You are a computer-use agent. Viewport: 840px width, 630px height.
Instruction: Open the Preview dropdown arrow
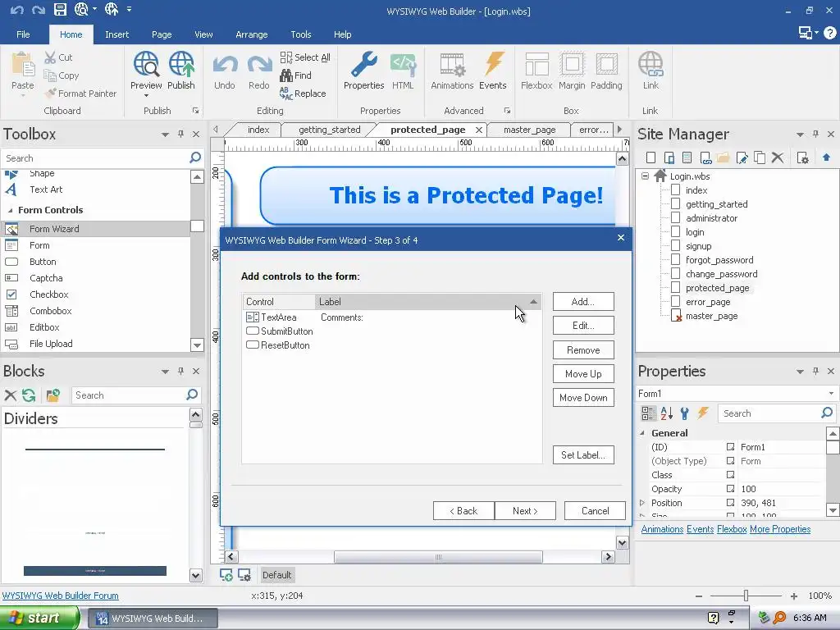click(146, 96)
